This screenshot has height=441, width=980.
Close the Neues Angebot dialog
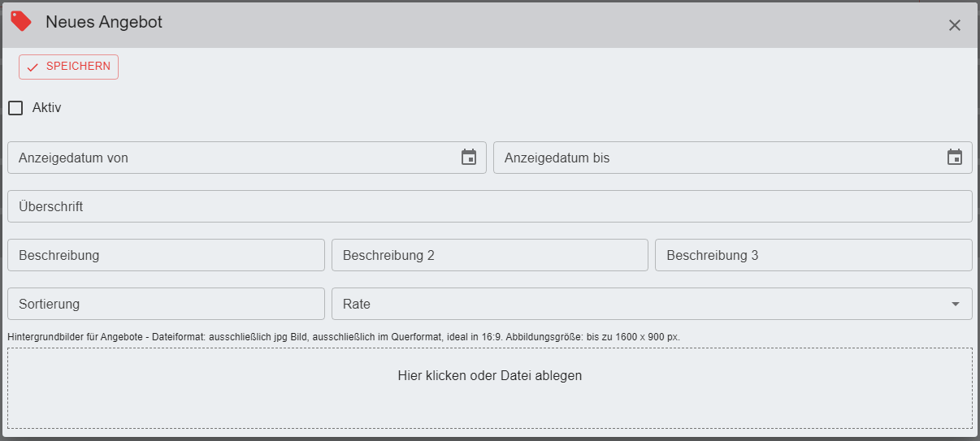955,25
